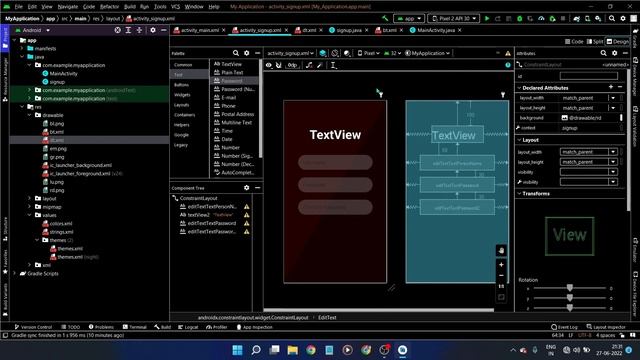Select the pan hand tool
Viewport: 640px width, 360px height.
point(501,251)
